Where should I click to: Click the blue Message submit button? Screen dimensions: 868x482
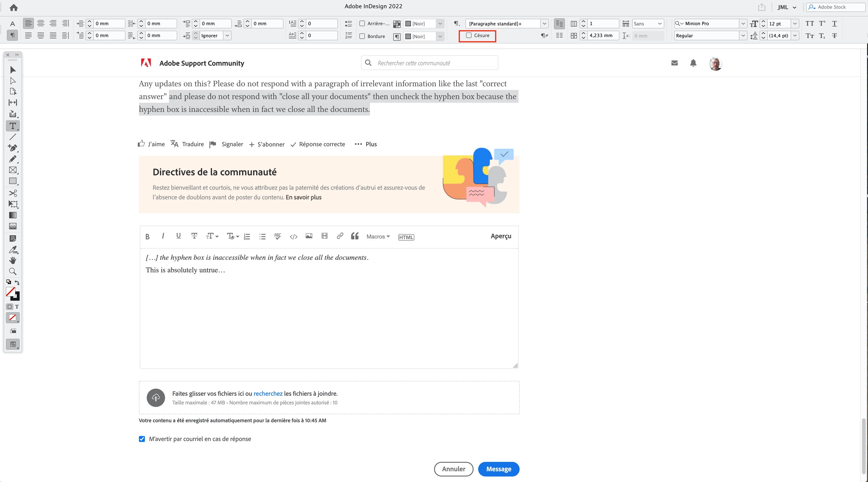pos(498,469)
